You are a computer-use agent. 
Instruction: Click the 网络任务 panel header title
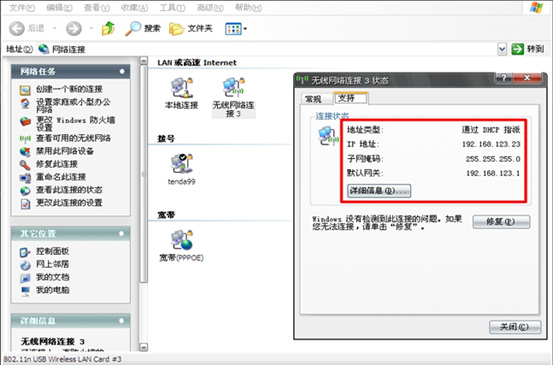coord(38,72)
